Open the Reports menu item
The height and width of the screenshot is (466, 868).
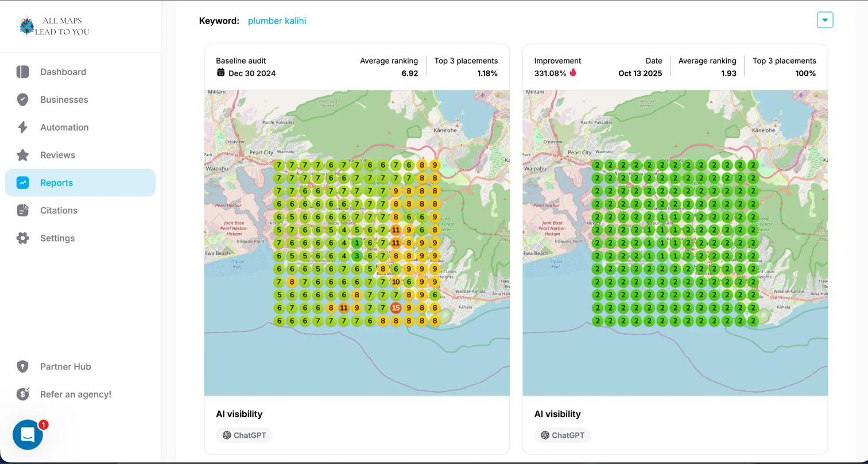(56, 183)
